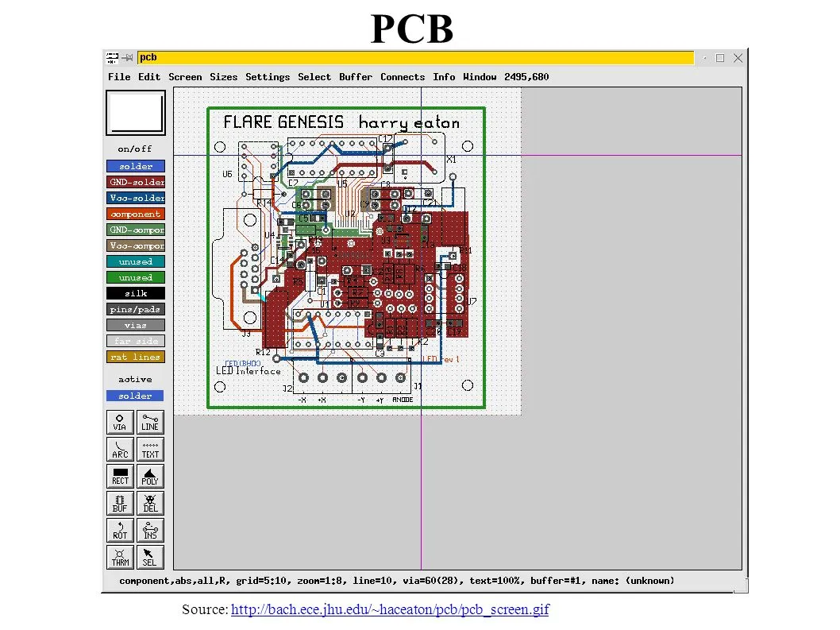Viewport: 840px width, 630px height.
Task: Select the LINE drawing tool
Action: pyautogui.click(x=150, y=422)
